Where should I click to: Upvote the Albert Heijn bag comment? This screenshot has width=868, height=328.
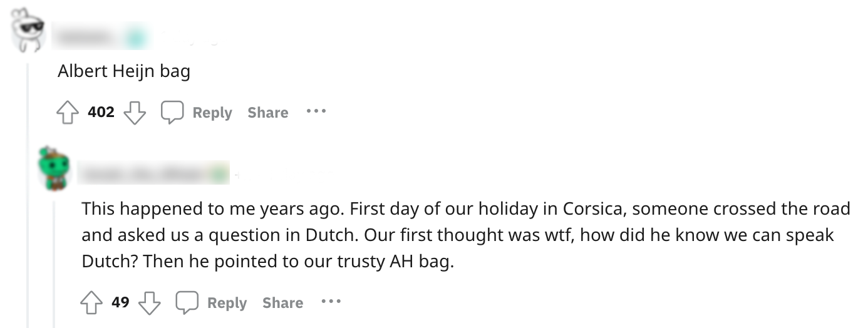click(x=66, y=113)
